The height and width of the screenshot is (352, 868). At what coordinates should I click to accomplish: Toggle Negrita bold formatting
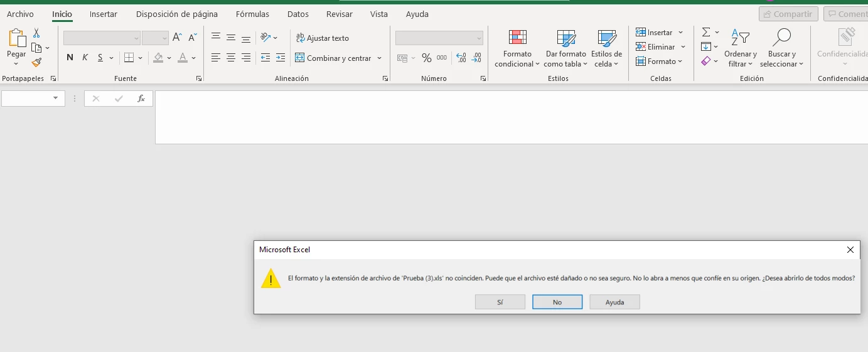pyautogui.click(x=70, y=58)
